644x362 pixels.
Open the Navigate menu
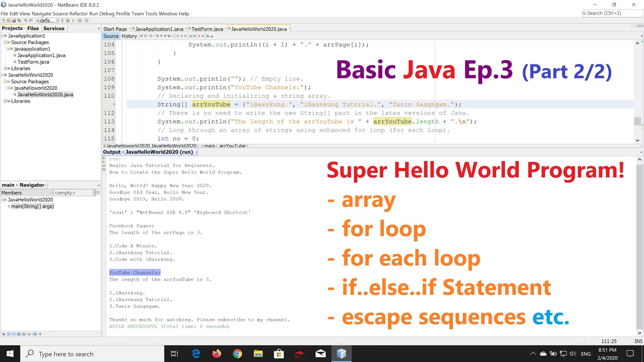(41, 14)
